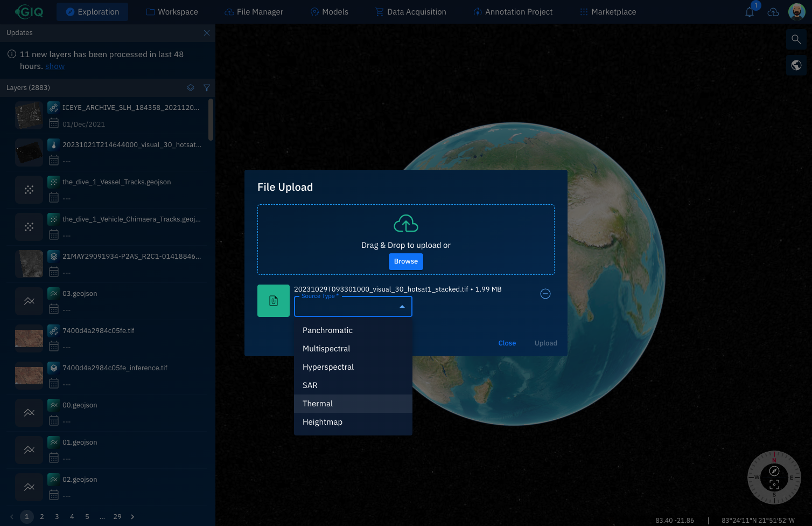Select the the_dive_1_Vessel_Tracks.geojson layer
Image resolution: width=812 pixels, height=526 pixels.
point(108,190)
